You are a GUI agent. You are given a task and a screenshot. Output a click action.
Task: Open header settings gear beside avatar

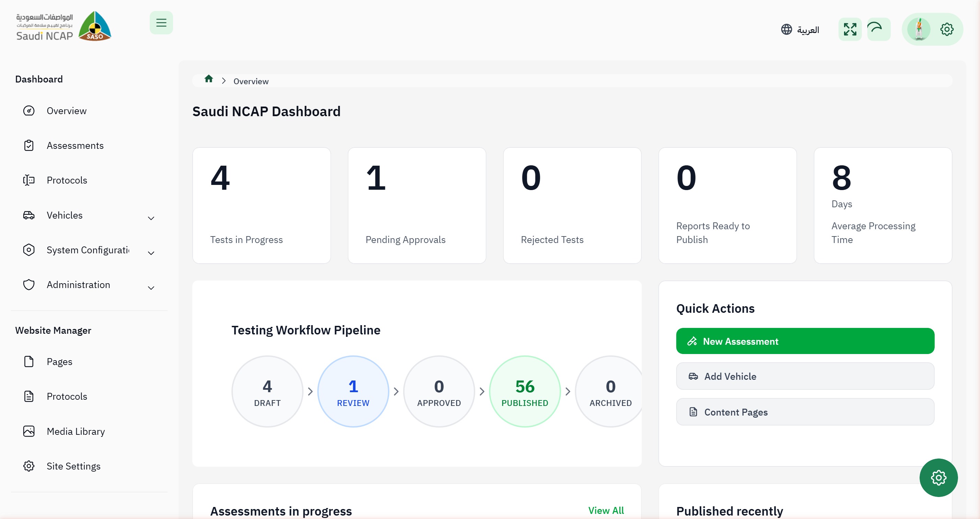click(947, 29)
